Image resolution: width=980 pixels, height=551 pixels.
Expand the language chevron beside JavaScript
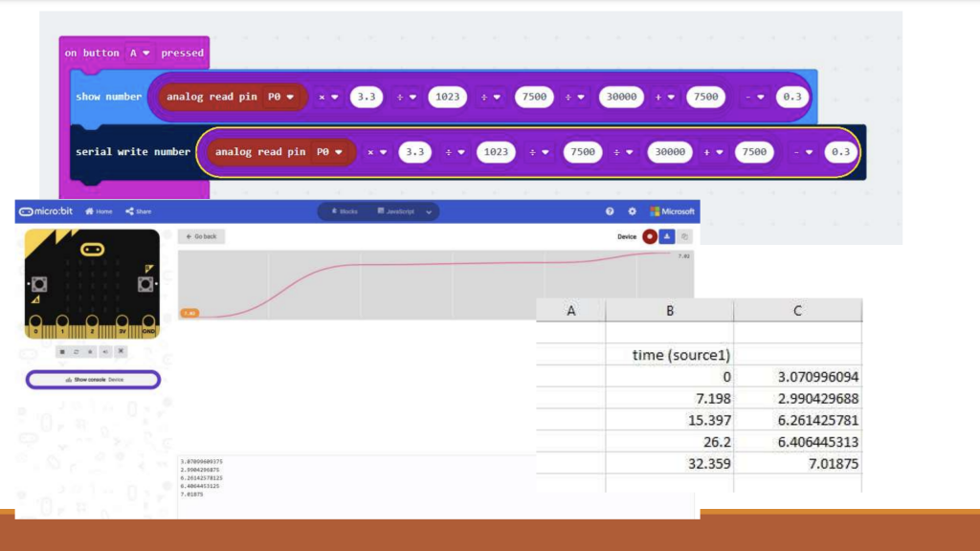429,211
